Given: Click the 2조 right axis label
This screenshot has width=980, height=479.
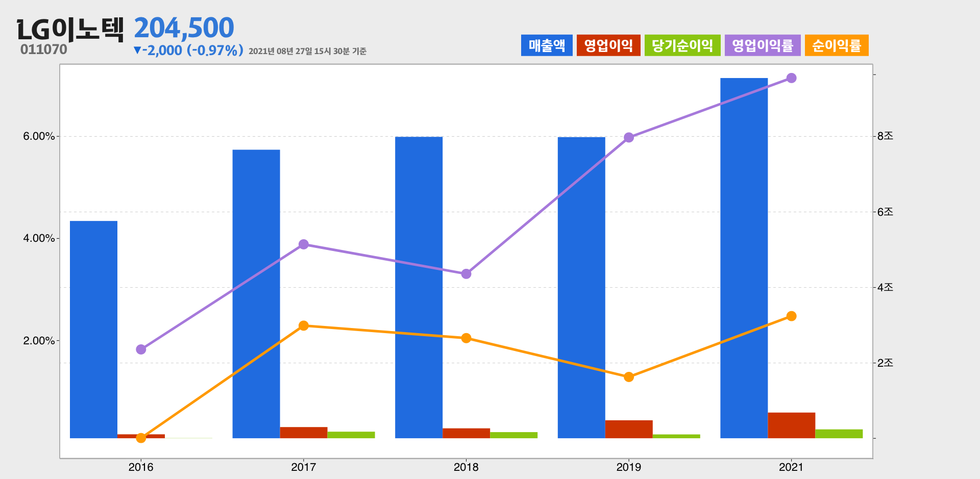Looking at the screenshot, I should click(x=886, y=363).
